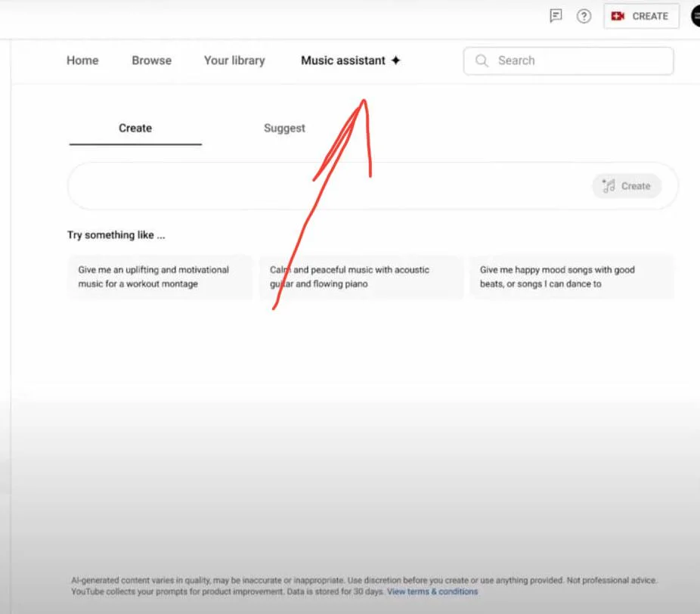Select the Create sub-tab
Screen dimensions: 700x614
[135, 129]
